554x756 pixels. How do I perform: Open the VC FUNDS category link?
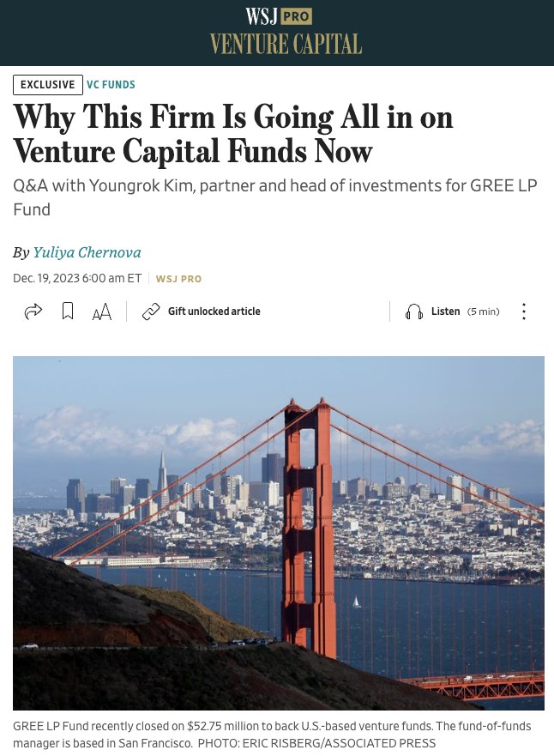pos(111,84)
